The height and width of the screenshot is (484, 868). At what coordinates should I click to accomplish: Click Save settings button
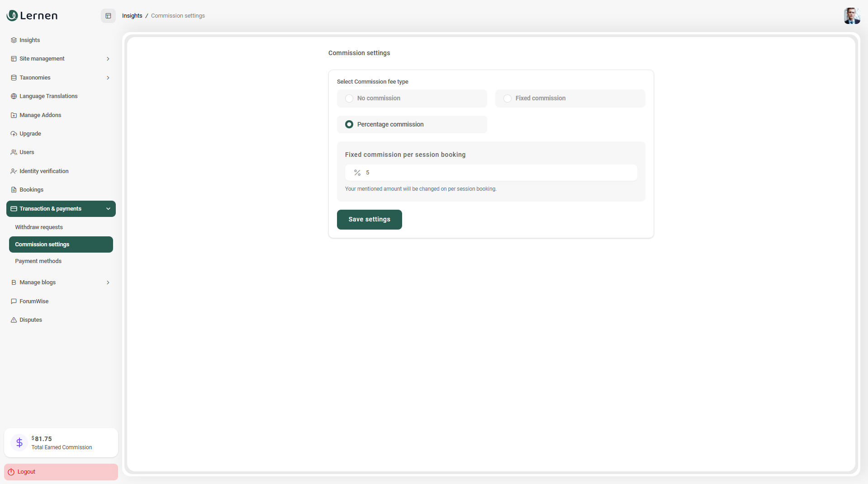[x=370, y=220]
